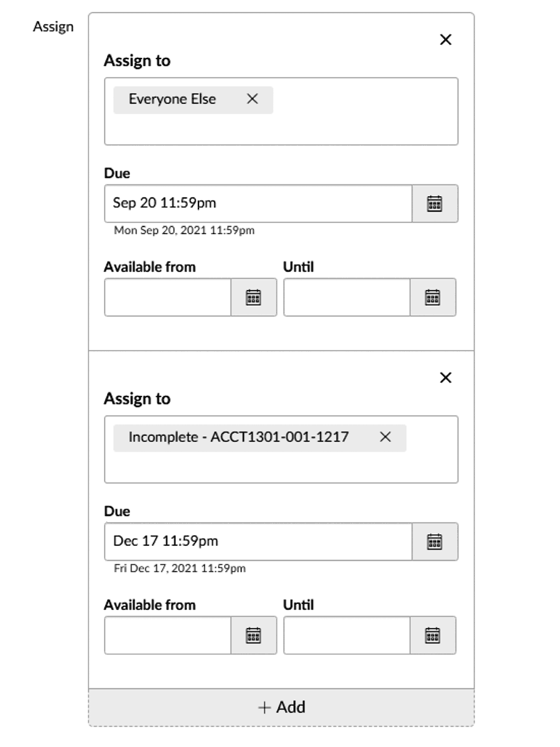Open calendar for first Available from field

[x=253, y=298]
